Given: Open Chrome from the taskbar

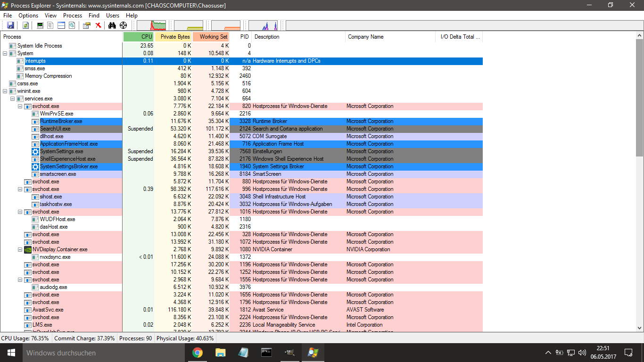Looking at the screenshot, I should pyautogui.click(x=198, y=353).
